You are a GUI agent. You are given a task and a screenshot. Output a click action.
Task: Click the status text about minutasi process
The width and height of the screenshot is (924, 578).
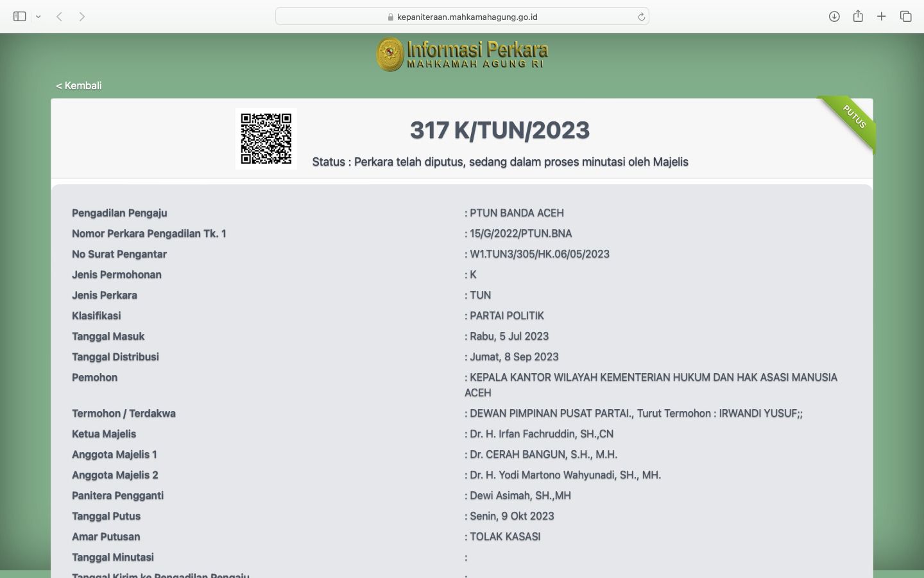(x=500, y=162)
